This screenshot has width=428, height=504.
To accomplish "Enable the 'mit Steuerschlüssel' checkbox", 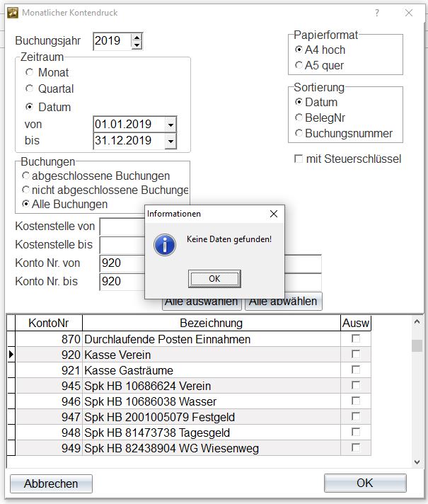I will click(x=299, y=159).
